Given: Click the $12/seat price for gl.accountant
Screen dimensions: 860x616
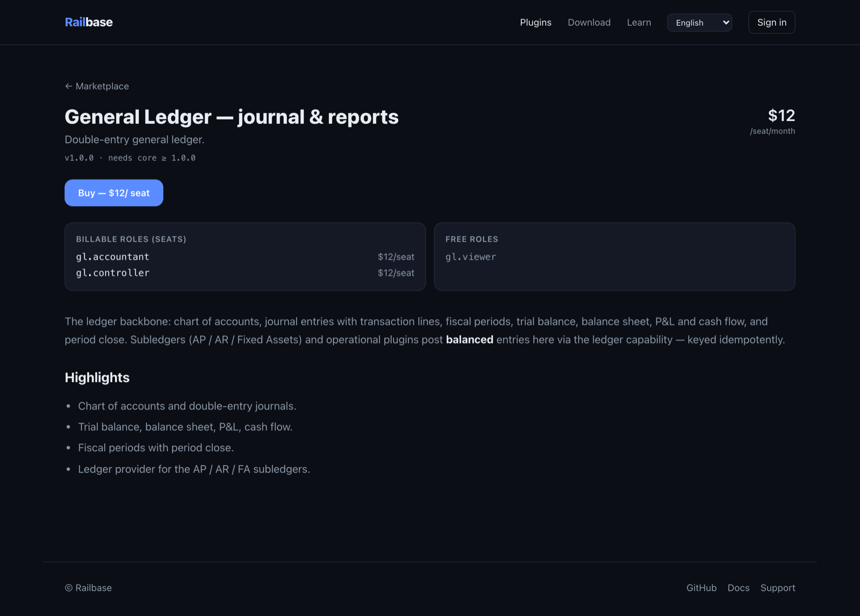Looking at the screenshot, I should coord(396,257).
